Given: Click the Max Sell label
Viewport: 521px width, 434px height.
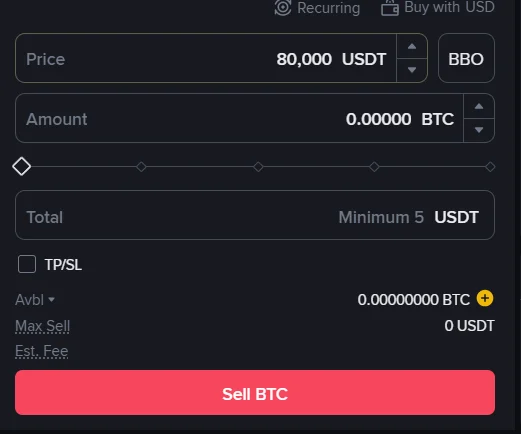Looking at the screenshot, I should (x=43, y=326).
